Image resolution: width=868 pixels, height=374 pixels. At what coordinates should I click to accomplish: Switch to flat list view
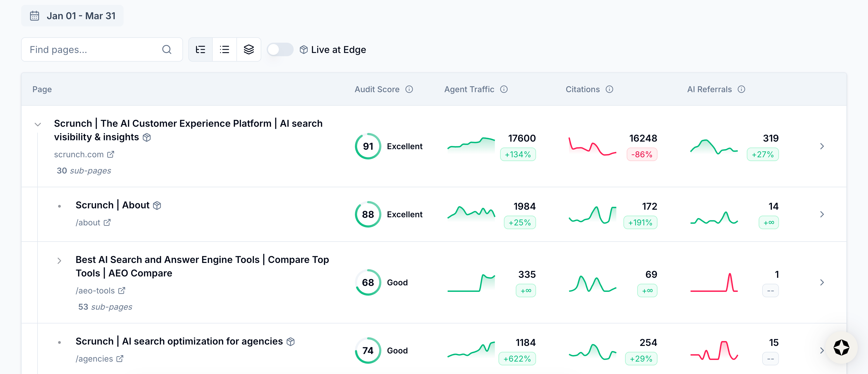224,49
